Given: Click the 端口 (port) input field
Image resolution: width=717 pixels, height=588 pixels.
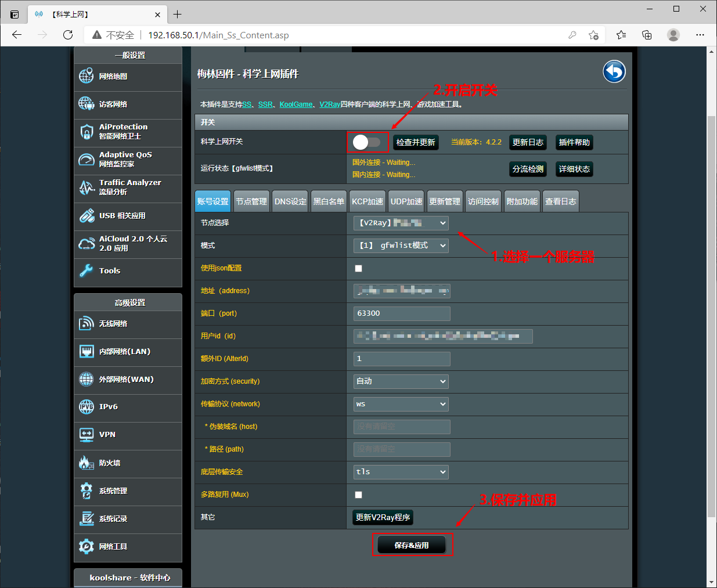Looking at the screenshot, I should coord(402,313).
